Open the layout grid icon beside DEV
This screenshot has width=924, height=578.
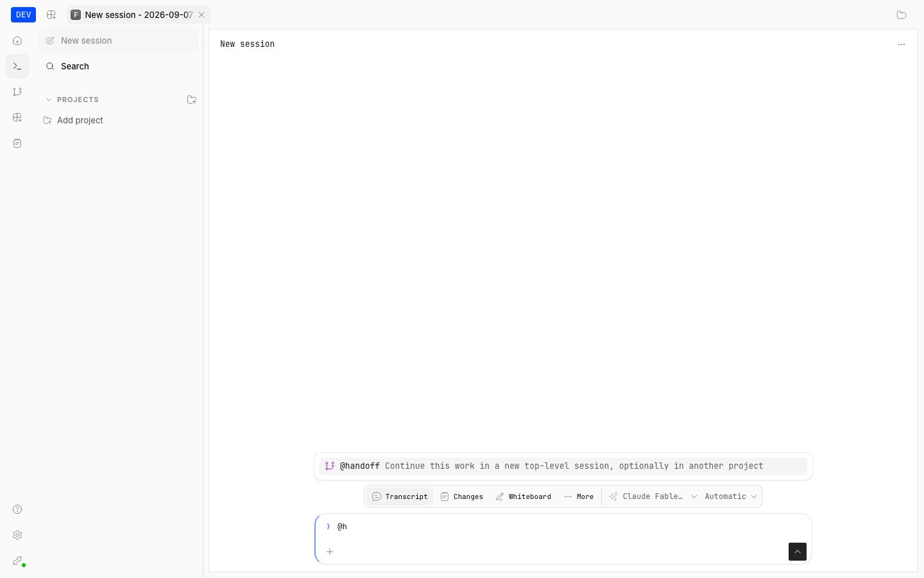51,15
